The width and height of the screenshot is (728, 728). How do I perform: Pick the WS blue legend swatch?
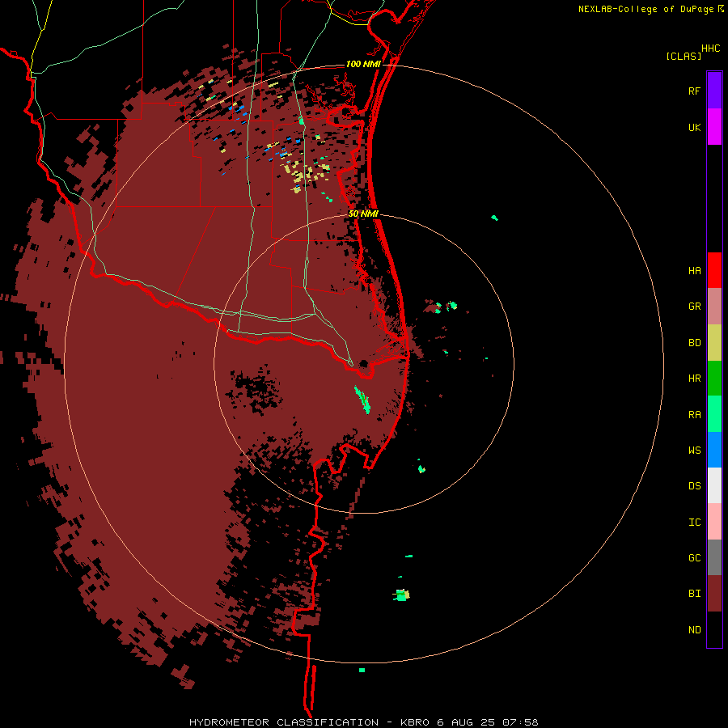pyautogui.click(x=714, y=450)
